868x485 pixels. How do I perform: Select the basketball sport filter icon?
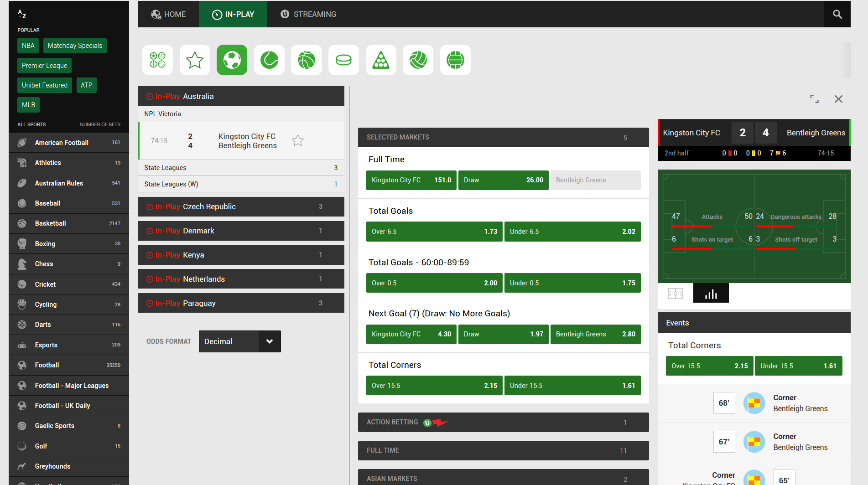click(x=307, y=60)
